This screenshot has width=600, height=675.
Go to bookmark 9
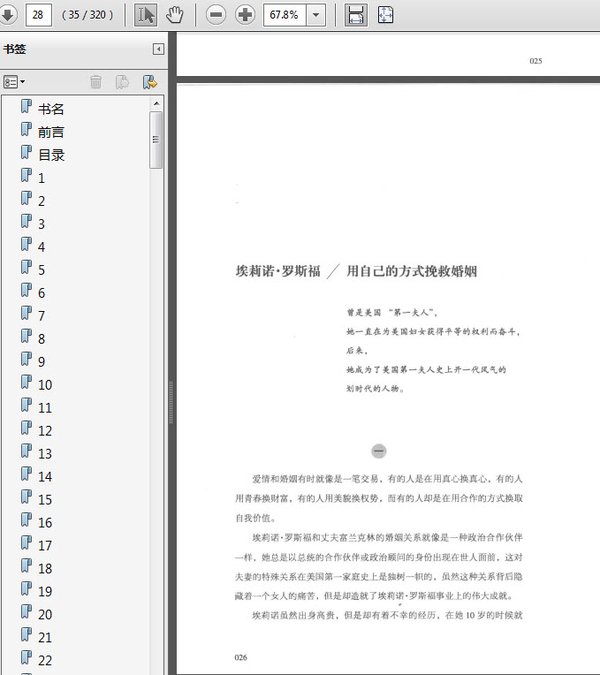(41, 362)
